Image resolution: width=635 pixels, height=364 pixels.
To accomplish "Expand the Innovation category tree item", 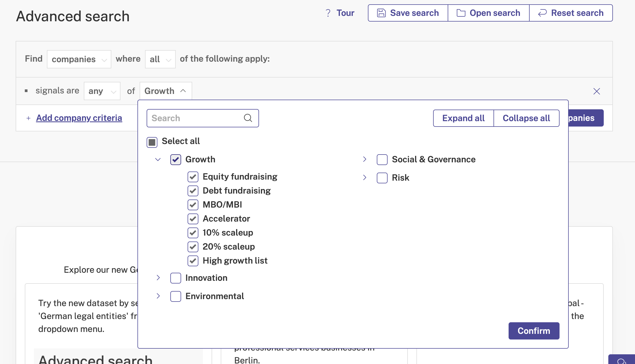I will pyautogui.click(x=158, y=277).
